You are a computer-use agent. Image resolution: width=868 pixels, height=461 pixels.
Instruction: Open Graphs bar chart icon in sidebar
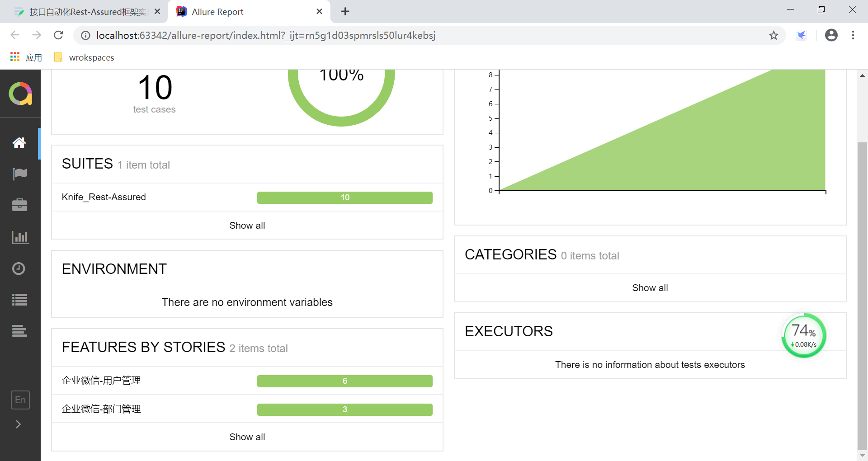click(20, 237)
